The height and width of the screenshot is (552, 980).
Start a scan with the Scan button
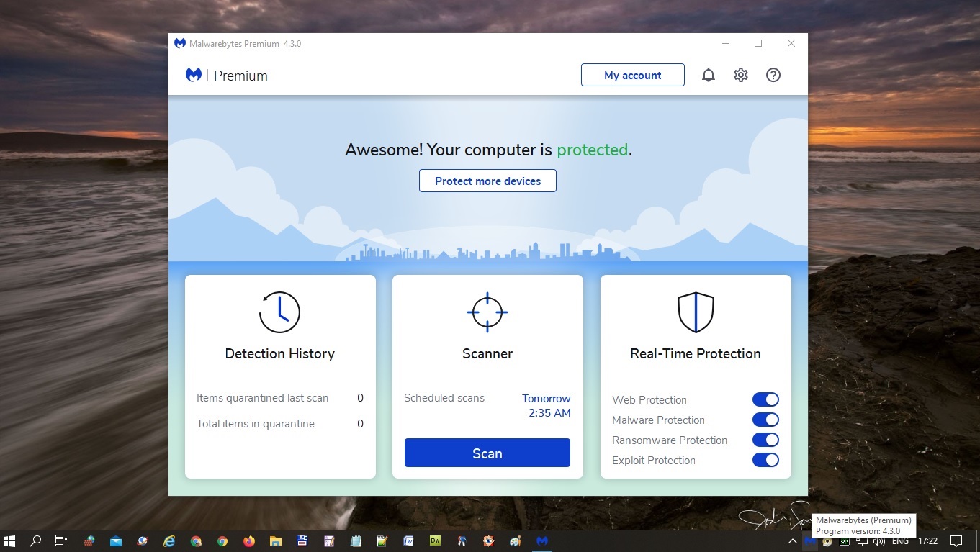pyautogui.click(x=487, y=453)
